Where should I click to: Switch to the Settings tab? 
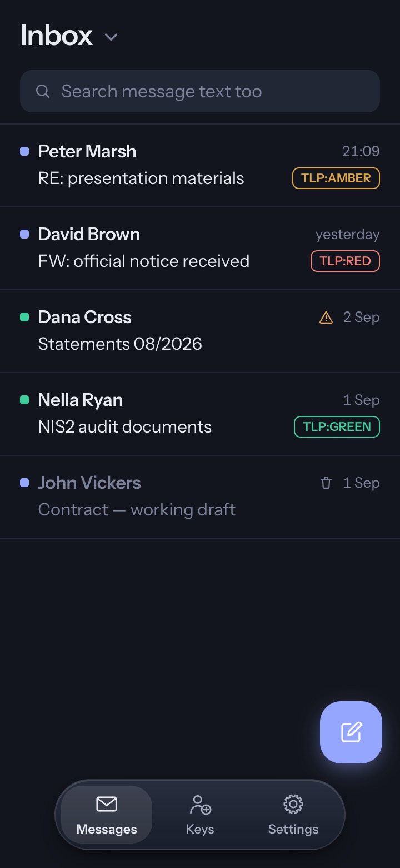coord(293,815)
